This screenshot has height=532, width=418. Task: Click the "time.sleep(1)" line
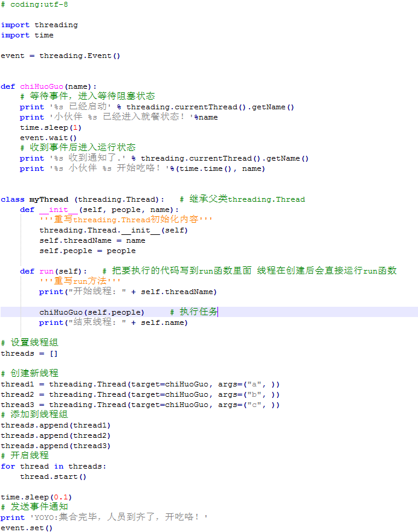[x=51, y=127]
